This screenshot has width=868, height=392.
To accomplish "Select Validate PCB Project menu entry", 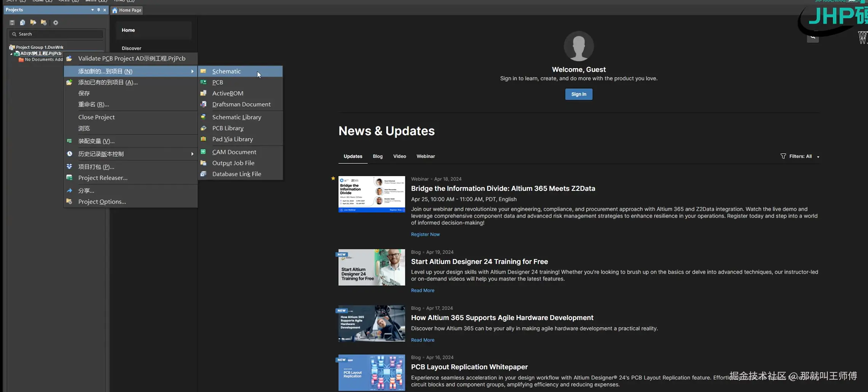I will click(x=131, y=58).
